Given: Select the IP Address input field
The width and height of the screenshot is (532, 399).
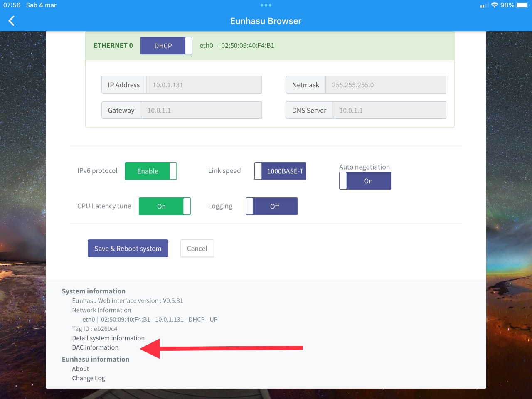Looking at the screenshot, I should tap(204, 85).
